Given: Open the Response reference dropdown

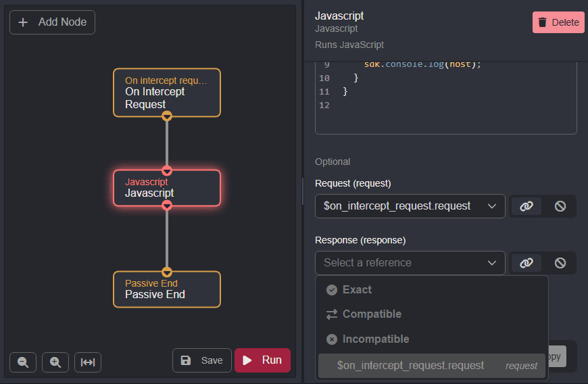Looking at the screenshot, I should click(x=410, y=262).
